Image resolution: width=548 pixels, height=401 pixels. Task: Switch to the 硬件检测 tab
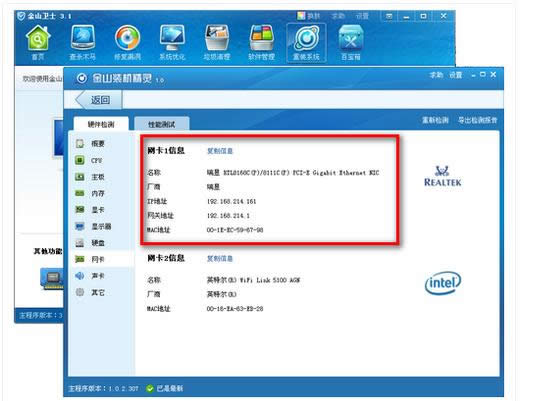(x=101, y=124)
